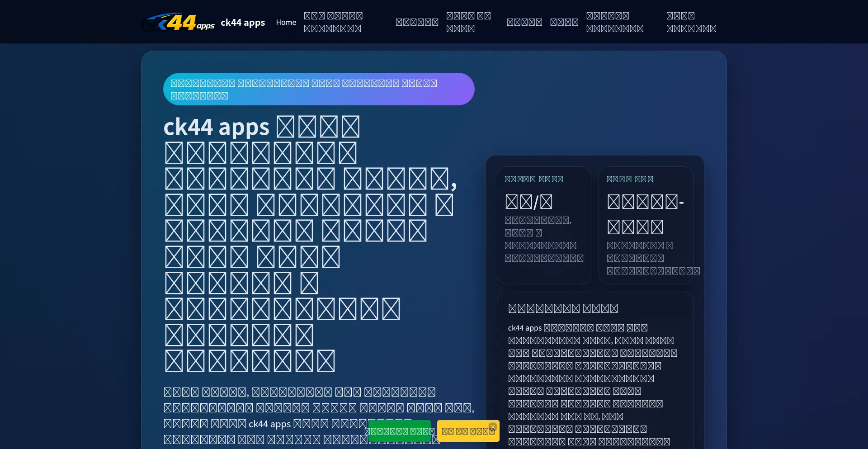Open the Home navigation link
Screen dimensions: 868x449
pos(286,22)
